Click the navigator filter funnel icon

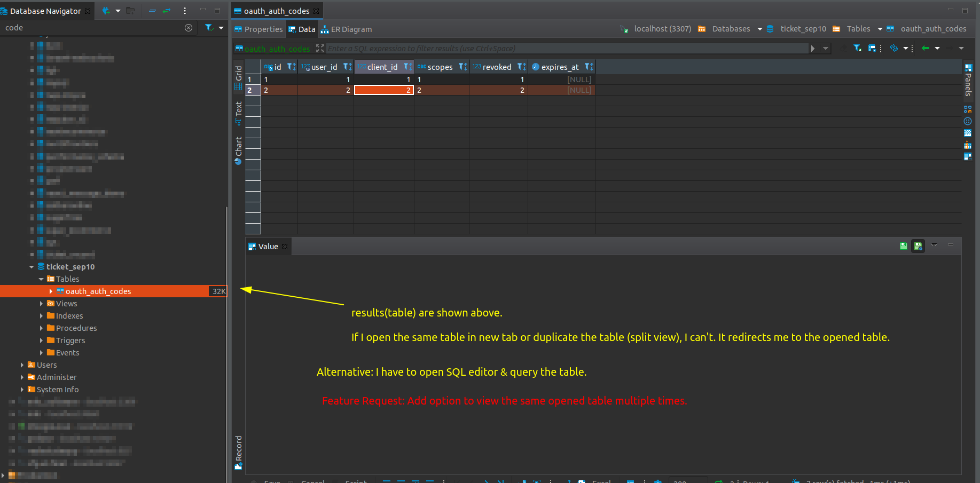coord(209,28)
